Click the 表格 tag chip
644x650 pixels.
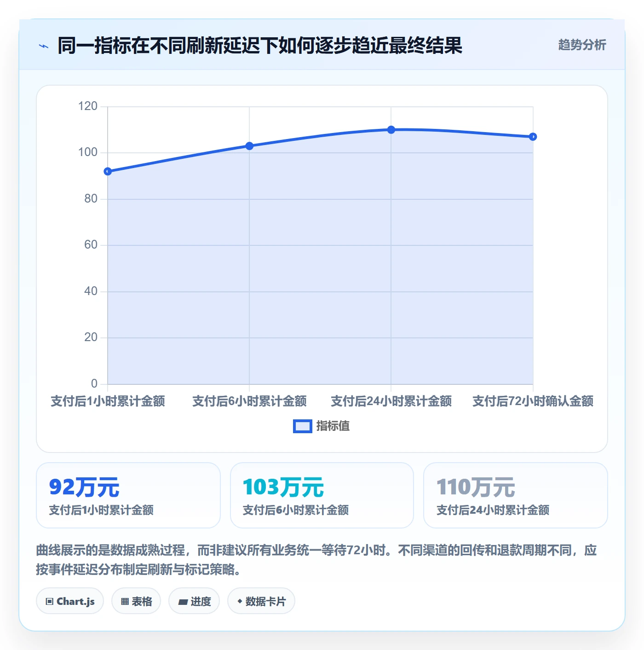click(136, 601)
